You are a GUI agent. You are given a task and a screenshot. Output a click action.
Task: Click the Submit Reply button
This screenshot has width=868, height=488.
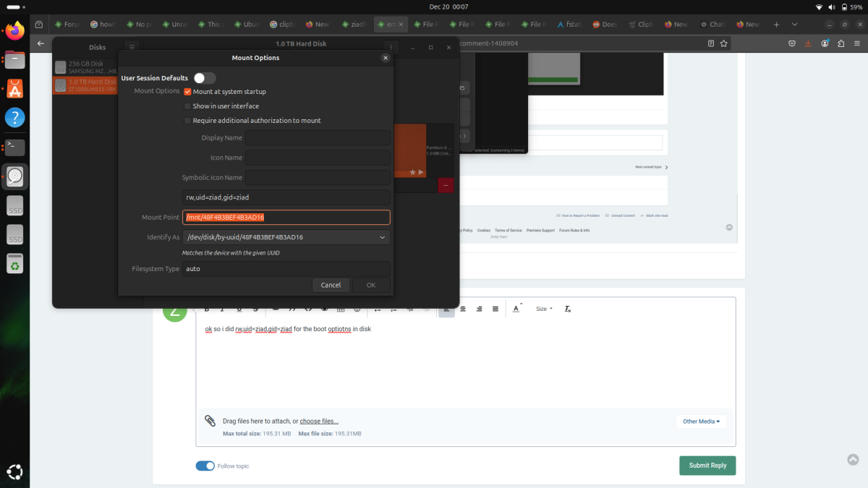pos(707,466)
